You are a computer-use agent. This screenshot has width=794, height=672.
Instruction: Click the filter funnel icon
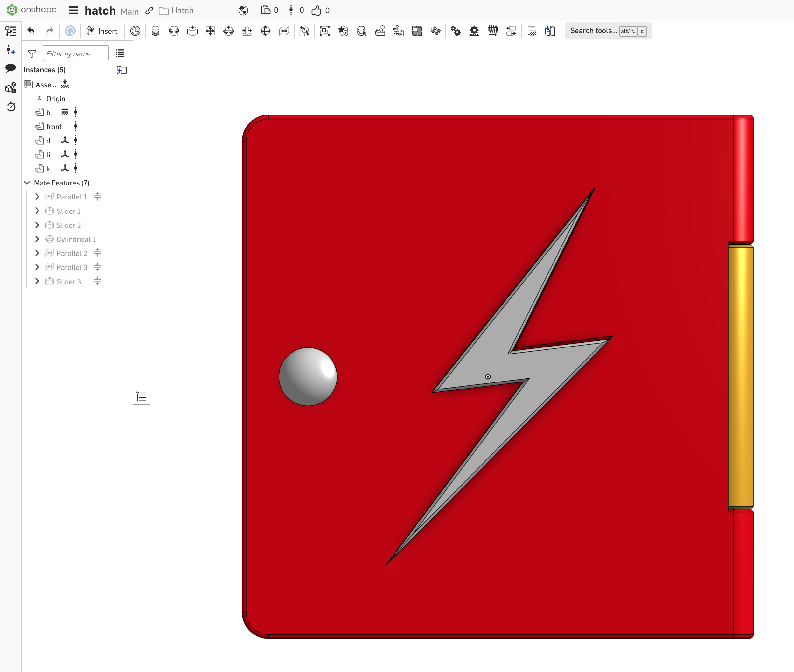pos(32,54)
